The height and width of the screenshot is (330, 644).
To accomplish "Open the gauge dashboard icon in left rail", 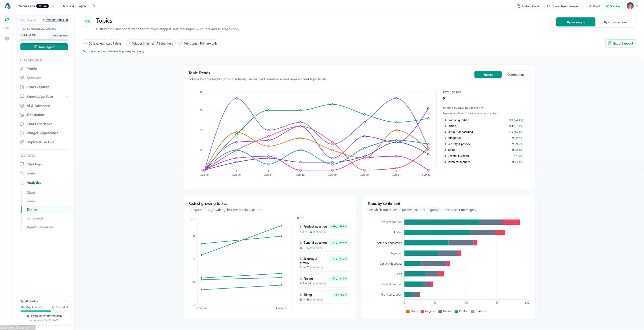I will (x=7, y=29).
